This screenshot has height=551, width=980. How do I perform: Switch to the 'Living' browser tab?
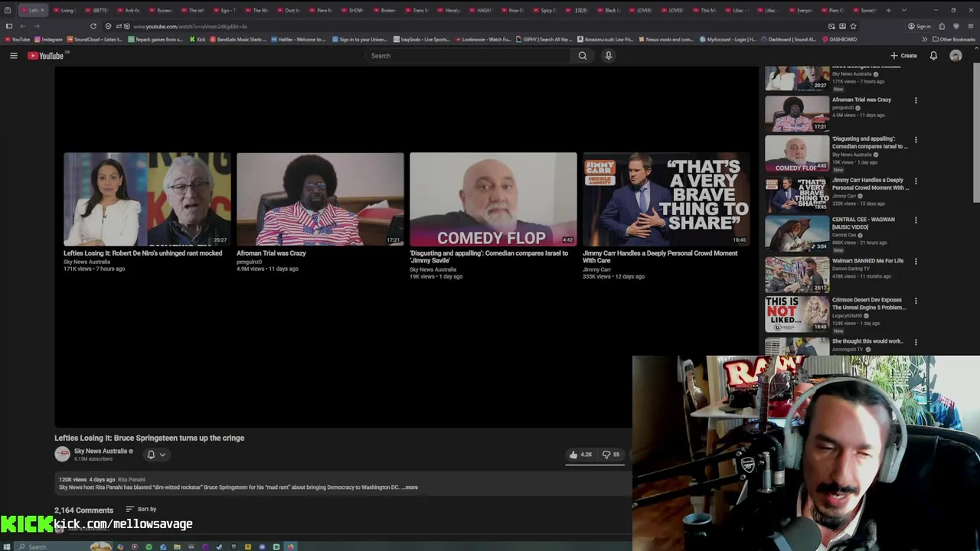pyautogui.click(x=67, y=11)
